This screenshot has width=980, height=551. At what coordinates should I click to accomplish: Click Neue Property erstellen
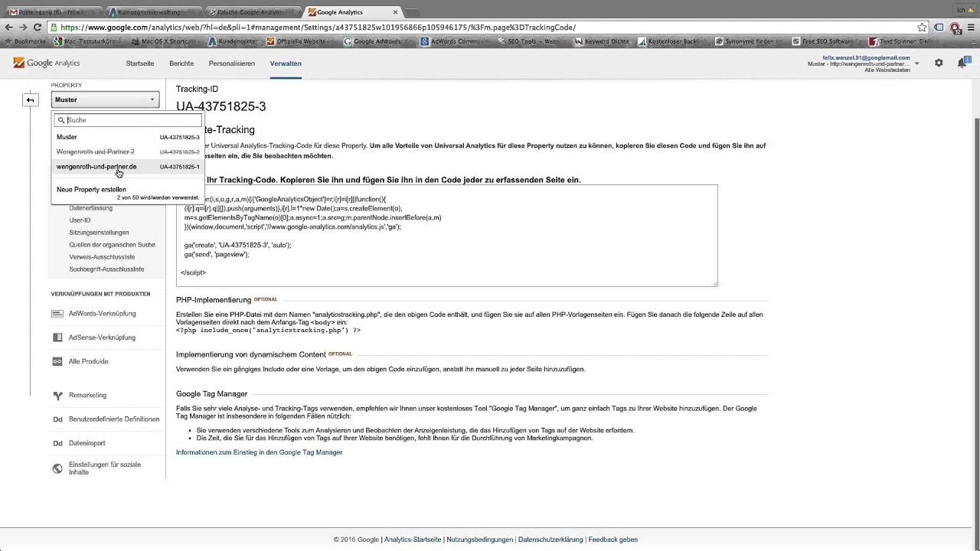(91, 190)
